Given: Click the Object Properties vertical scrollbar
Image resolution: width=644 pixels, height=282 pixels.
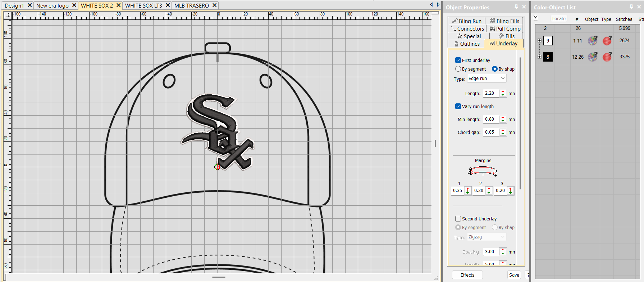Looking at the screenshot, I should click(x=520, y=122).
